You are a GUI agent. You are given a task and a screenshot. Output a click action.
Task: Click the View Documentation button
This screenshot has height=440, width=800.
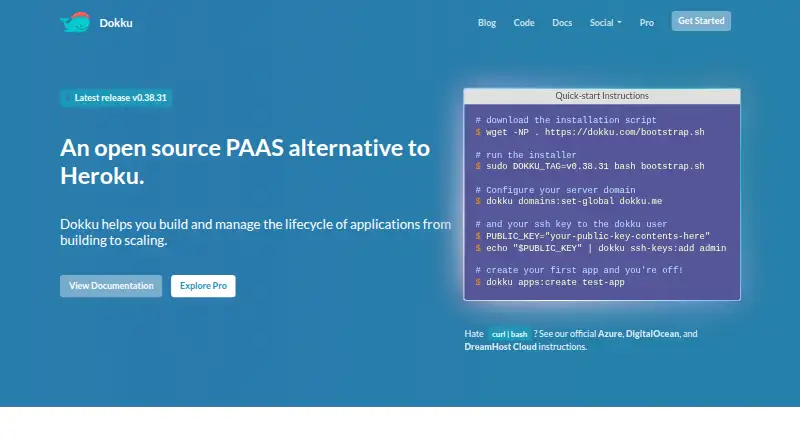coord(111,286)
